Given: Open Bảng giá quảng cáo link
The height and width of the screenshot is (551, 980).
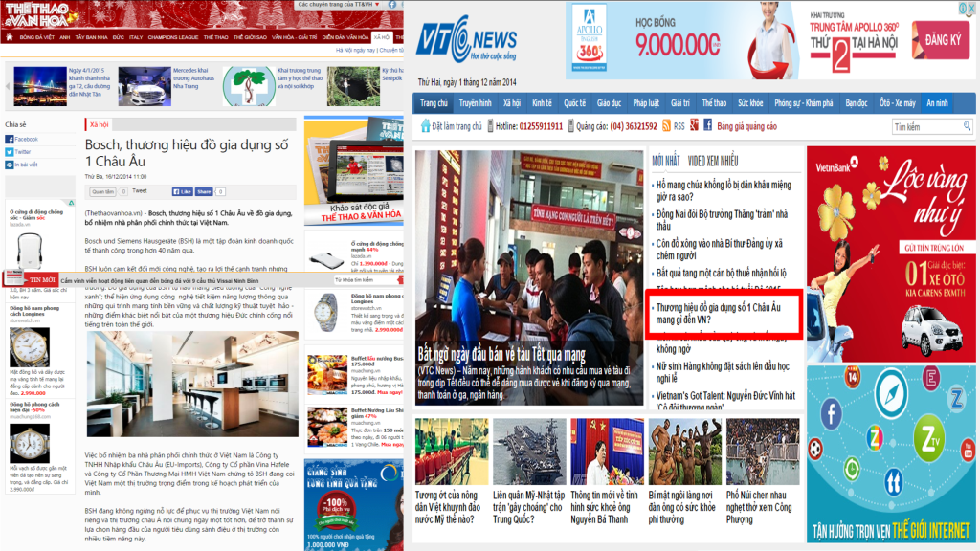Looking at the screenshot, I should (746, 126).
